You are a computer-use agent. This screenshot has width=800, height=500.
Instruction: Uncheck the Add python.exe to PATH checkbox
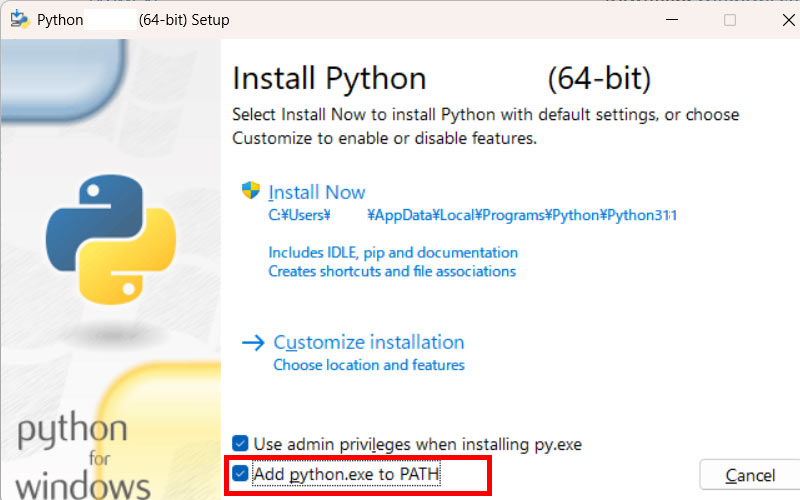[240, 473]
